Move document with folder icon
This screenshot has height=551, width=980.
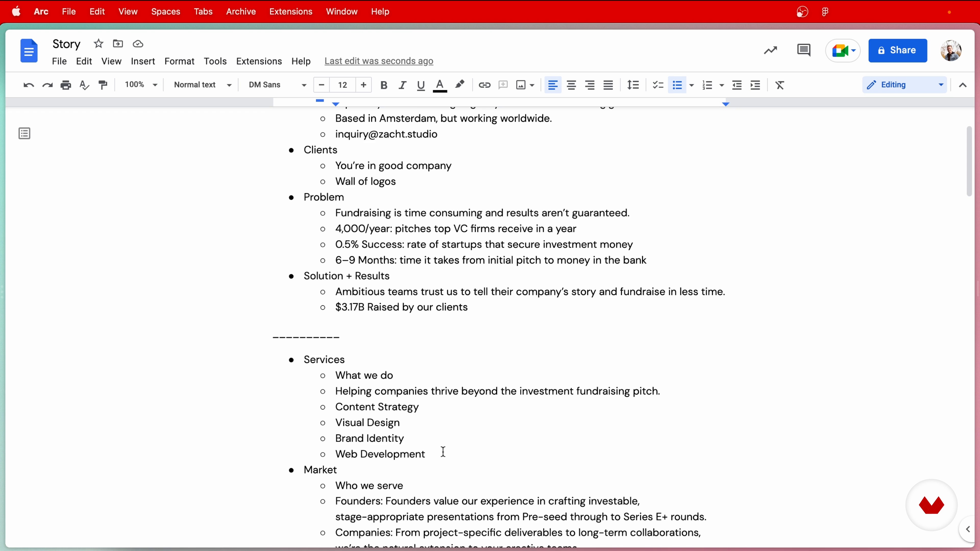tap(118, 44)
